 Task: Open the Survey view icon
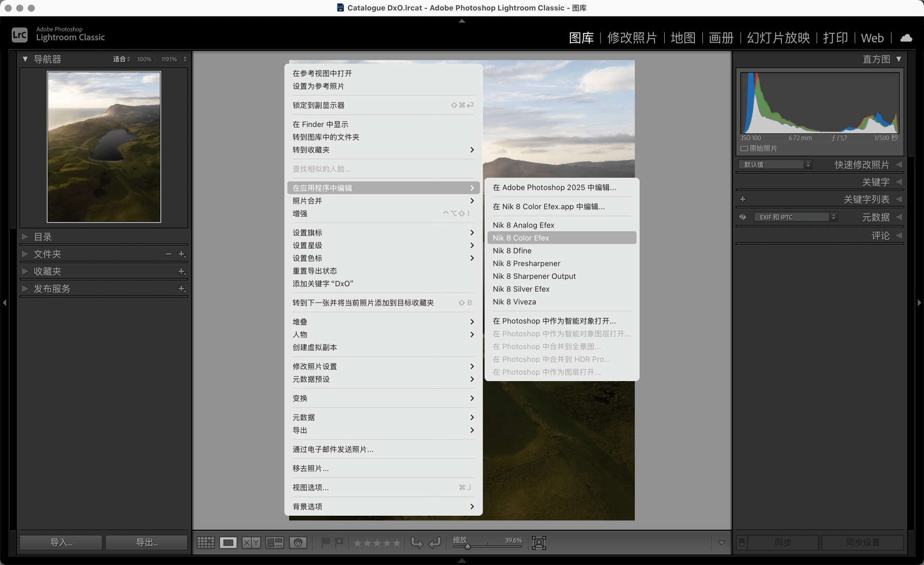point(275,542)
